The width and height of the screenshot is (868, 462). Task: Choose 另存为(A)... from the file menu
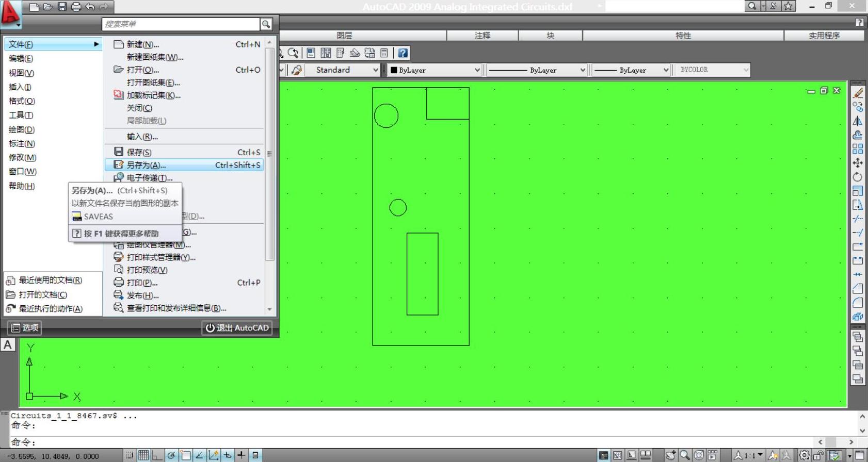[x=184, y=165]
